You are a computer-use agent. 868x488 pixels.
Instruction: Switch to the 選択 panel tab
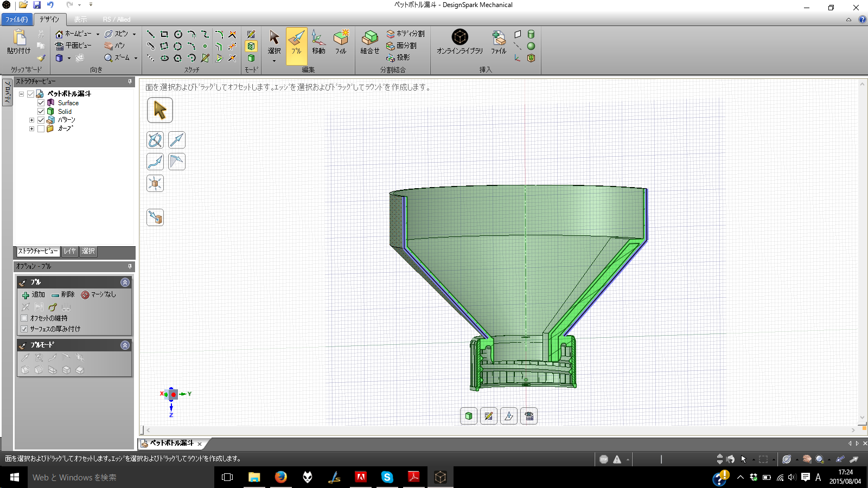point(88,251)
